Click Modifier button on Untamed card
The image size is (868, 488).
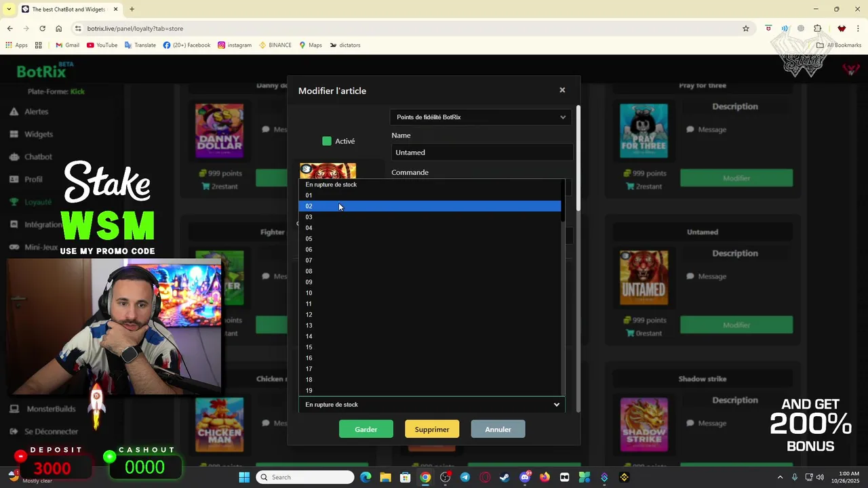[736, 325]
